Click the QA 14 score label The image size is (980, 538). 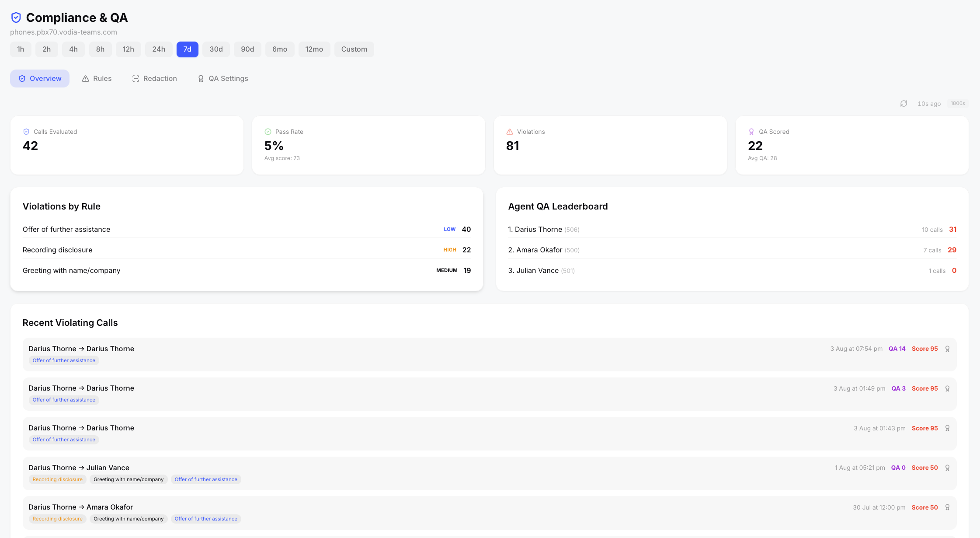point(897,349)
